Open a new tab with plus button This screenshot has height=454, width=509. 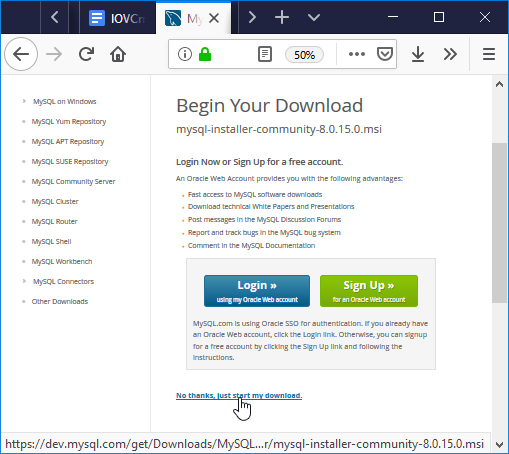[x=282, y=17]
